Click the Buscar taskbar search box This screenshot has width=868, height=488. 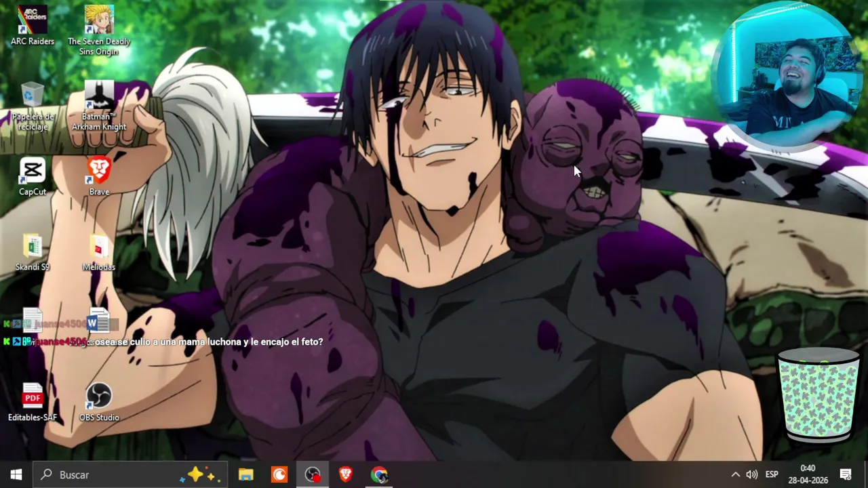click(130, 474)
